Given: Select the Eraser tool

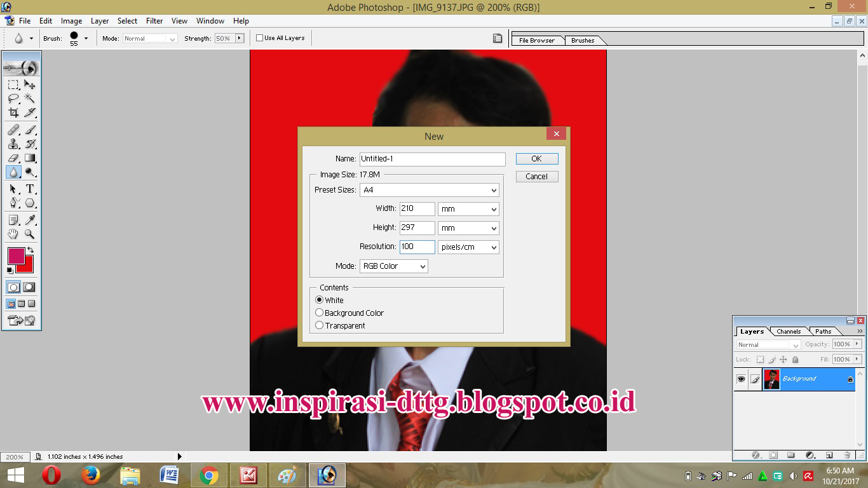Looking at the screenshot, I should [13, 158].
